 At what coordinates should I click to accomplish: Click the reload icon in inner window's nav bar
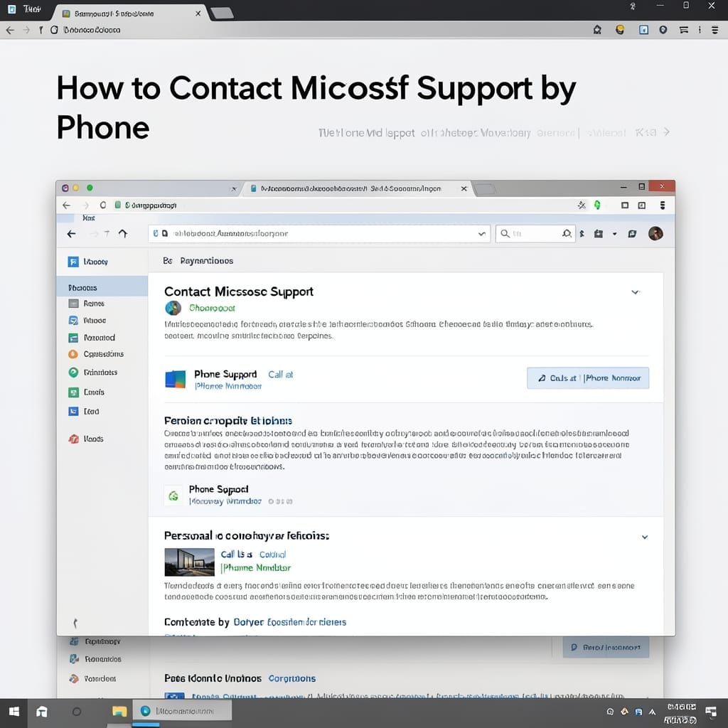(102, 205)
